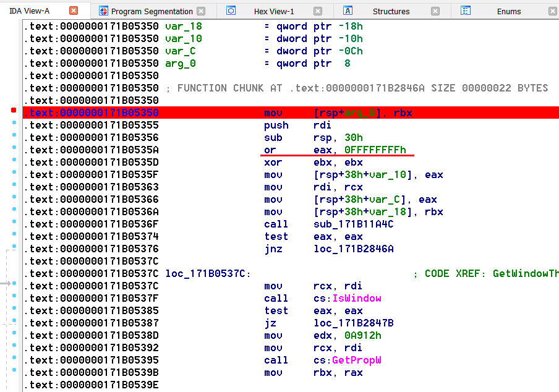The height and width of the screenshot is (392, 559).
Task: Select the push mnemonic at 171B05355
Action: pyautogui.click(x=276, y=125)
